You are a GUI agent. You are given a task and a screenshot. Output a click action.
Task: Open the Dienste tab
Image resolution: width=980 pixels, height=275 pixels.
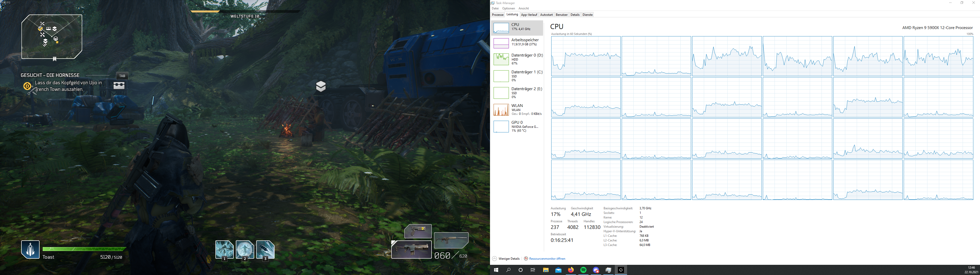[587, 15]
